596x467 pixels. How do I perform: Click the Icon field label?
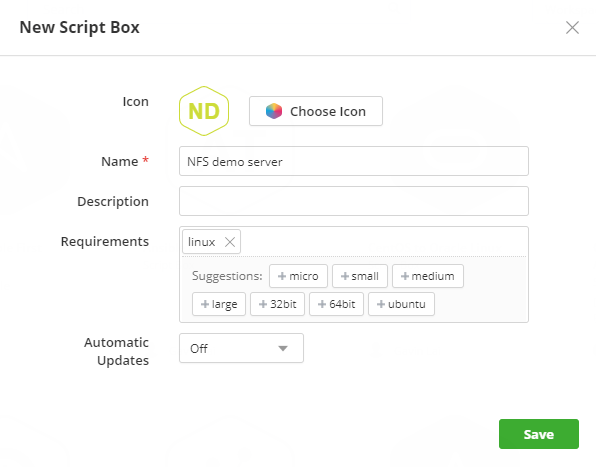pyautogui.click(x=136, y=102)
